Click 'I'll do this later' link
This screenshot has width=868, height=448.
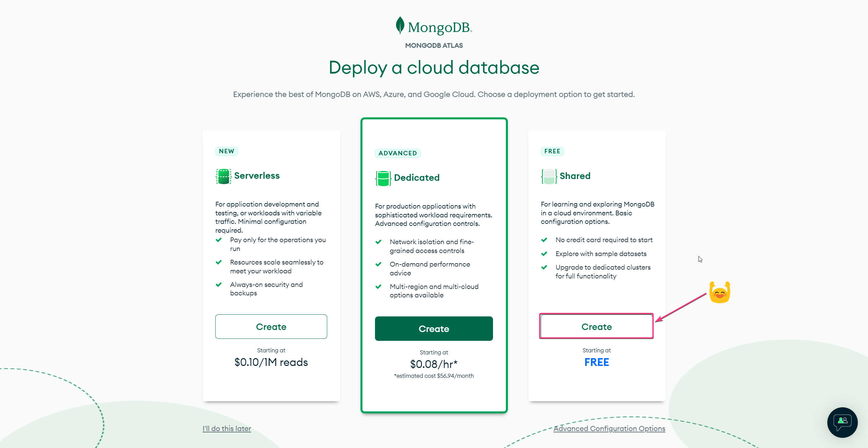[x=227, y=428]
